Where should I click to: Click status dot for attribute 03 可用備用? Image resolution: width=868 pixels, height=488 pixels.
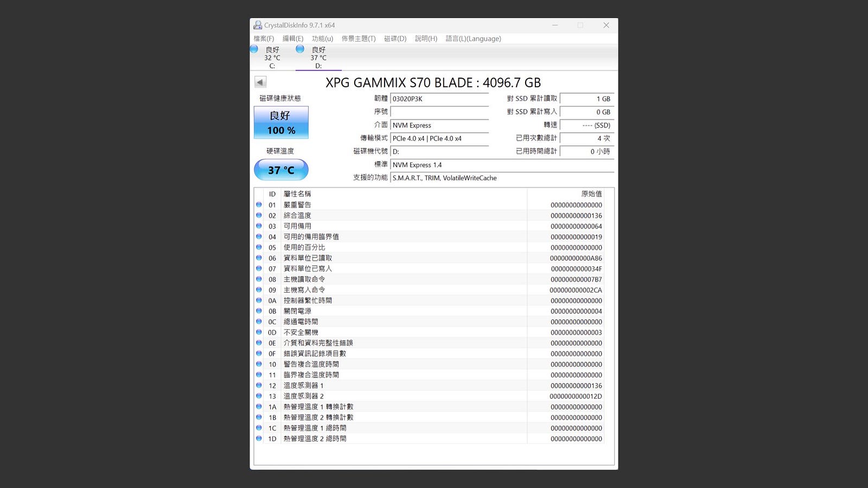pos(259,226)
